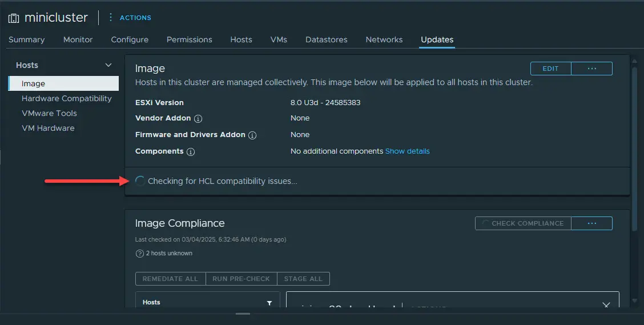Viewport: 644px width, 325px height.
Task: Close the host details panel
Action: pyautogui.click(x=606, y=305)
